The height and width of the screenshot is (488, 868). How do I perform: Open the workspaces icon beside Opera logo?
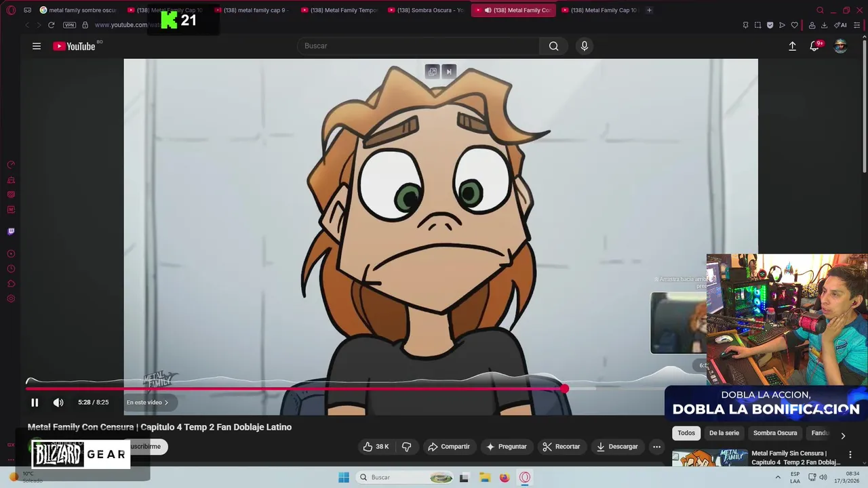(27, 10)
